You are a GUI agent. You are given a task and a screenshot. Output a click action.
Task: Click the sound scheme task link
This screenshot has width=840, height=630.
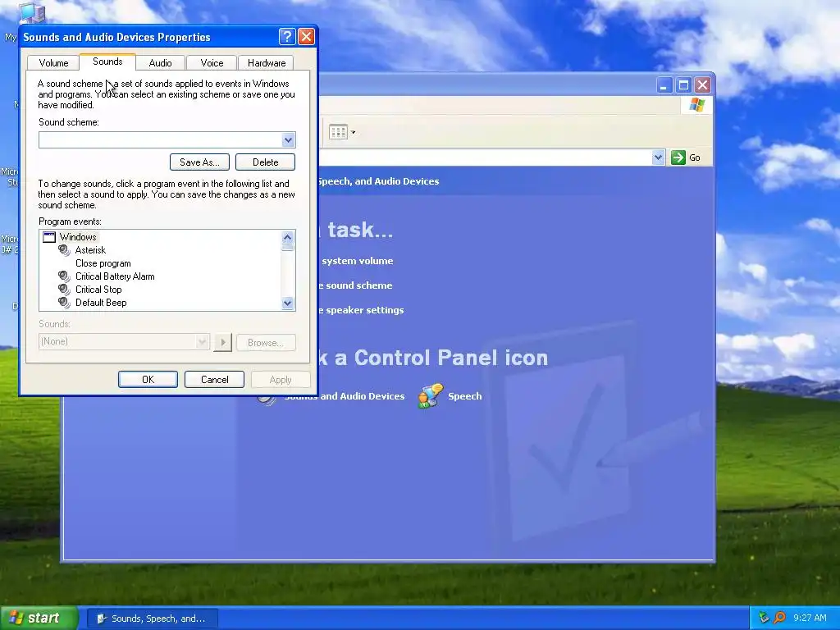356,285
